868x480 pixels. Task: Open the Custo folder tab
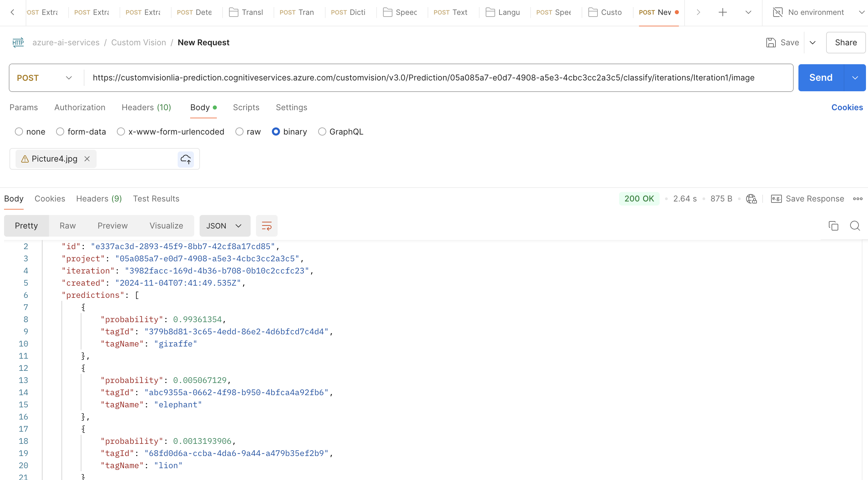(x=605, y=13)
